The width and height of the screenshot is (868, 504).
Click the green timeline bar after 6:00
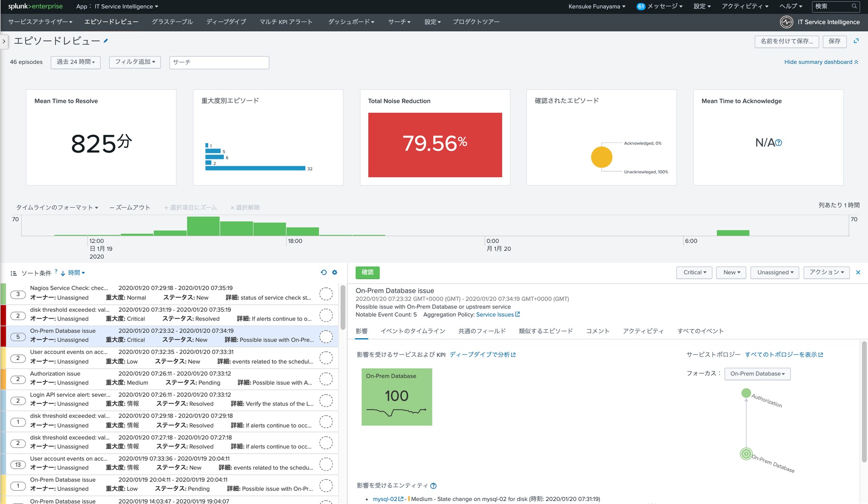tap(733, 233)
